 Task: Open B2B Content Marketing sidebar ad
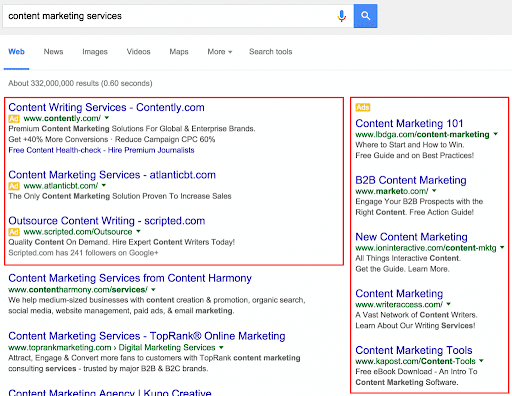click(x=411, y=180)
